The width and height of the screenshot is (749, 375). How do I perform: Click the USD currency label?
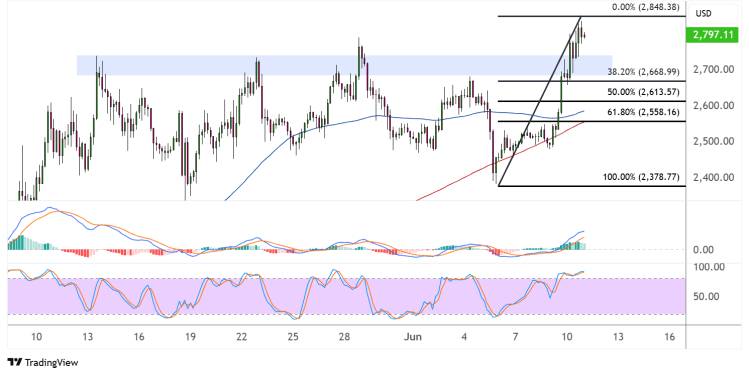(x=703, y=14)
